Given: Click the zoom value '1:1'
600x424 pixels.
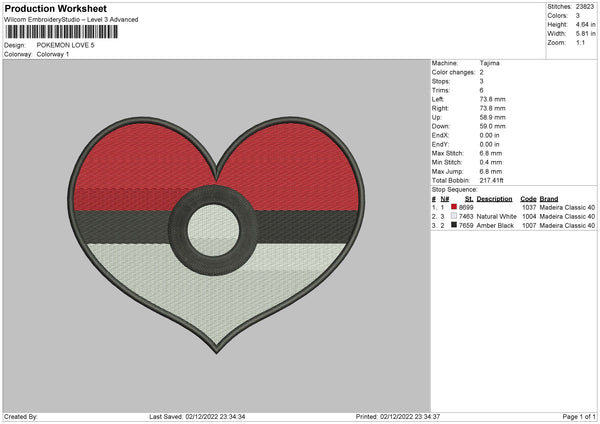Looking at the screenshot, I should point(580,42).
